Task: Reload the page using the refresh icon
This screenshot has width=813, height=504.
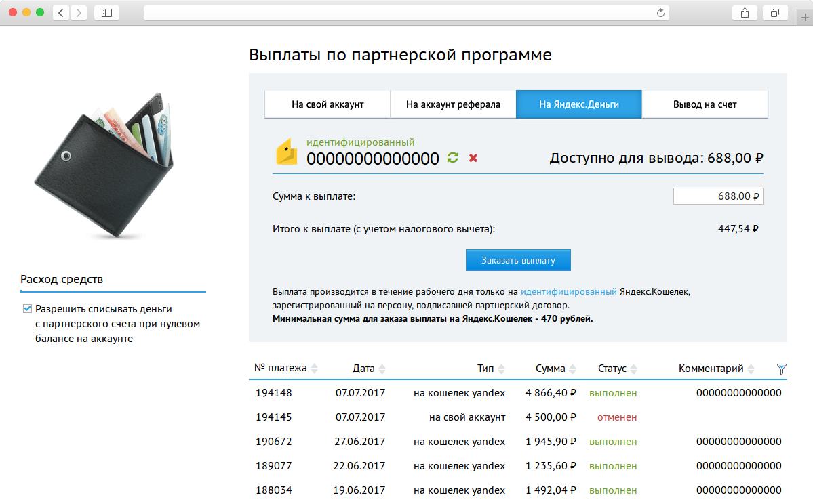Action: 660,13
